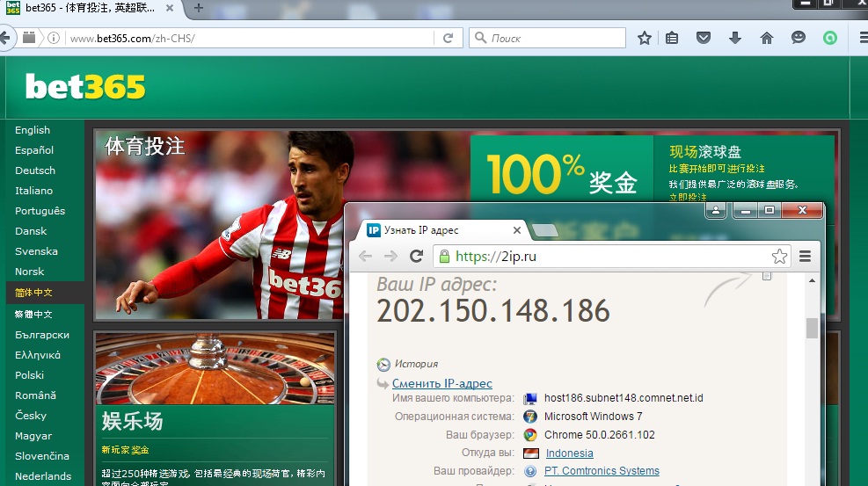The image size is (868, 486).
Task: Click hostname host186.subnet148.comnet.net.id
Action: pyautogui.click(x=624, y=398)
